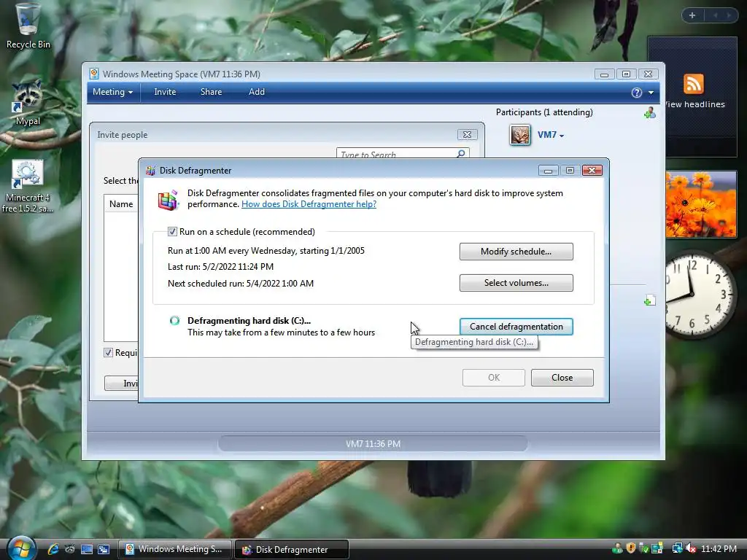Click Close button in Disk Defragmenter
This screenshot has width=747, height=560.
tap(562, 378)
